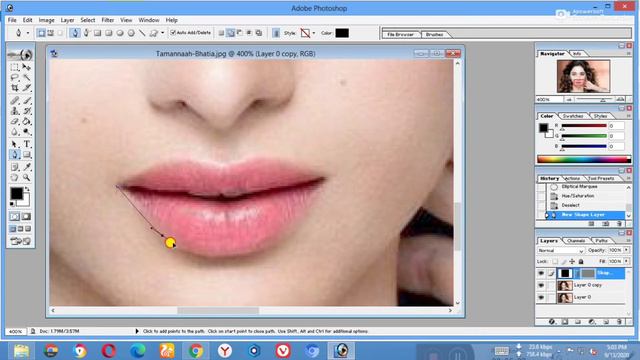
Task: Select the Crop tool
Action: click(15, 88)
